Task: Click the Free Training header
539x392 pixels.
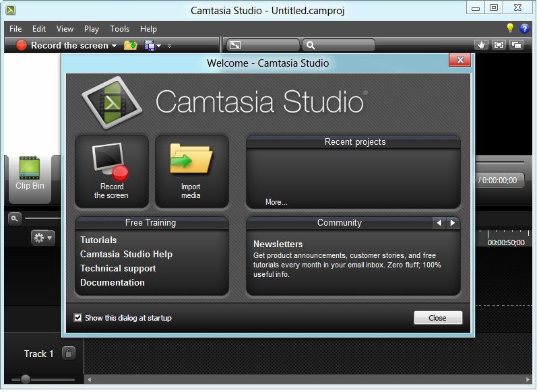Action: 152,223
